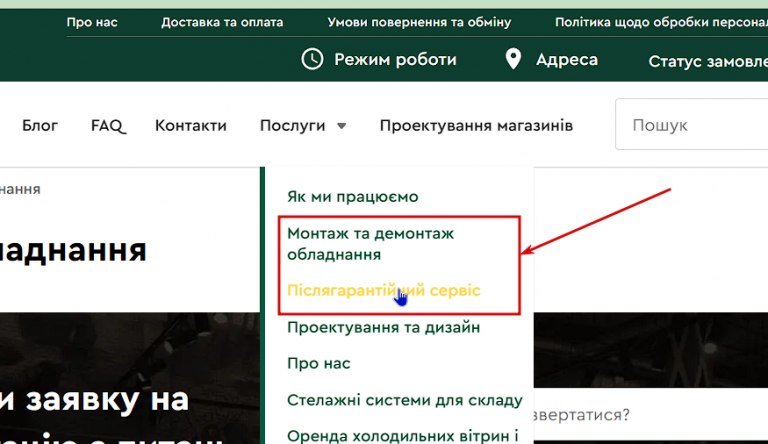Select Про нас in Послуги dropdown
Screen dimensions: 768x444
[319, 364]
